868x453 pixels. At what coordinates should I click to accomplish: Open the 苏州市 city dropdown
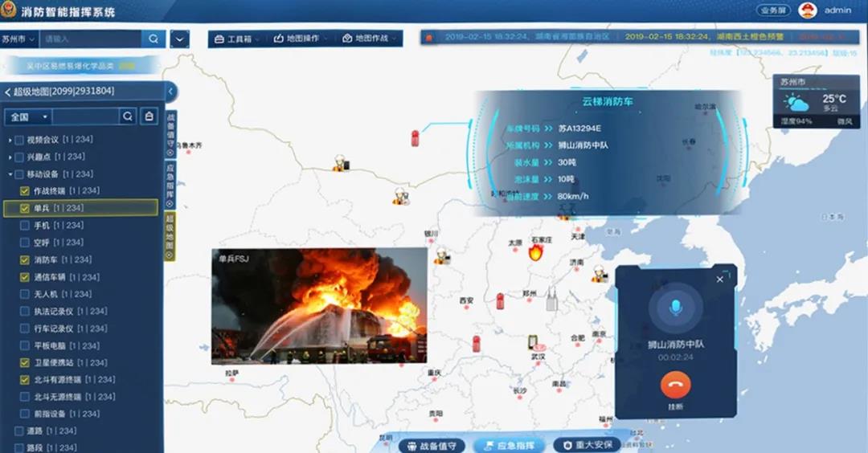18,39
